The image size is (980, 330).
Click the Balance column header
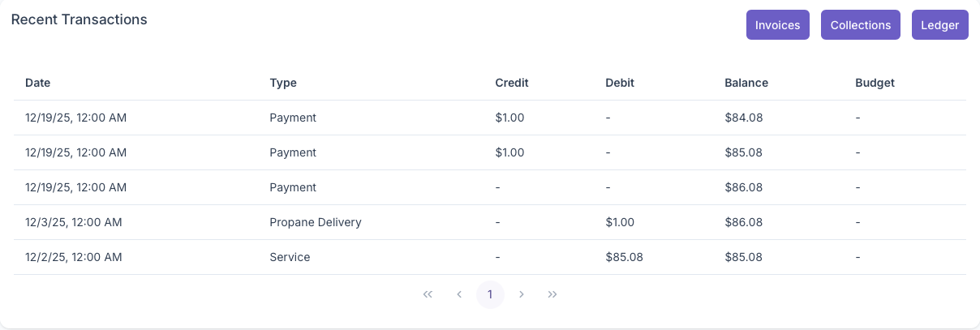coord(746,83)
